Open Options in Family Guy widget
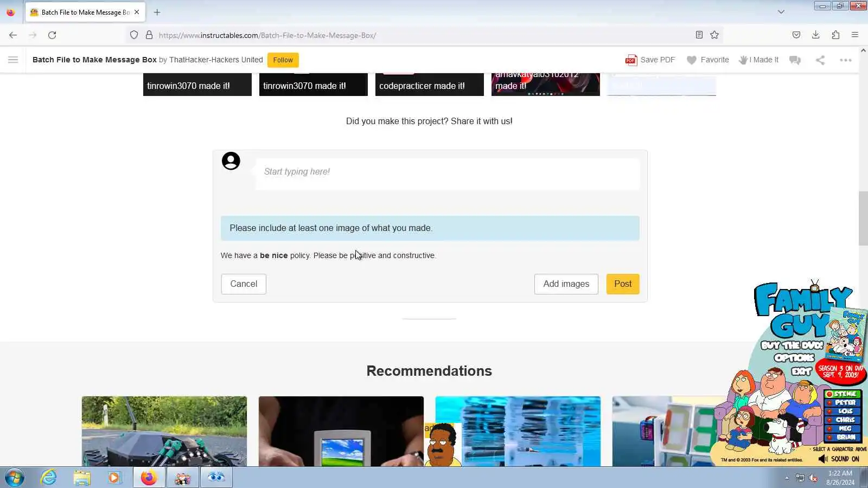Viewport: 868px width, 488px height. [794, 358]
